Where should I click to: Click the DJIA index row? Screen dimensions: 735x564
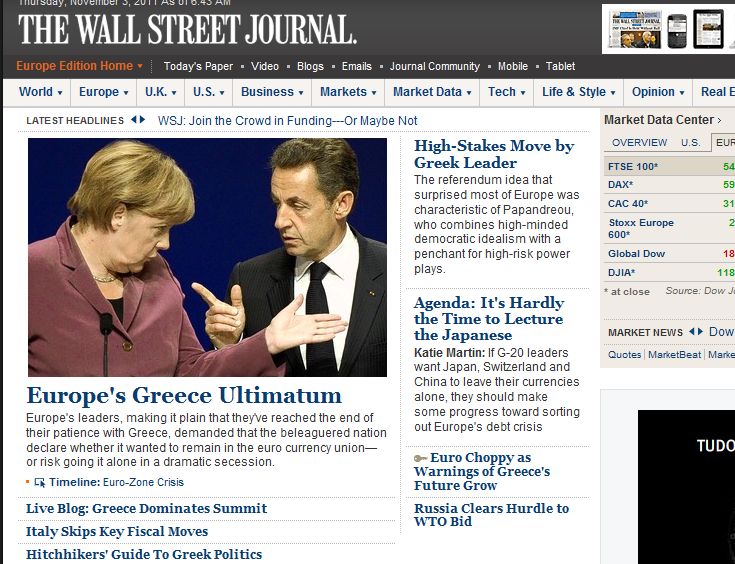pos(669,272)
